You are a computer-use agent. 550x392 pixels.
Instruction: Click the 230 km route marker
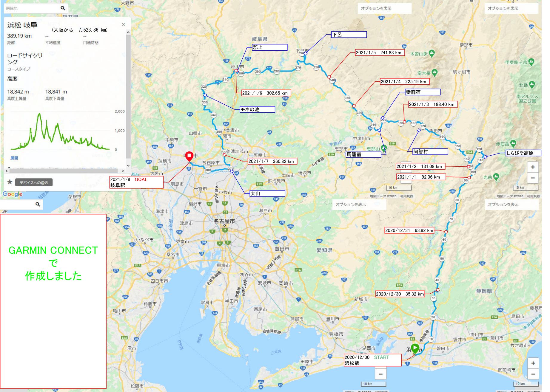(347, 98)
